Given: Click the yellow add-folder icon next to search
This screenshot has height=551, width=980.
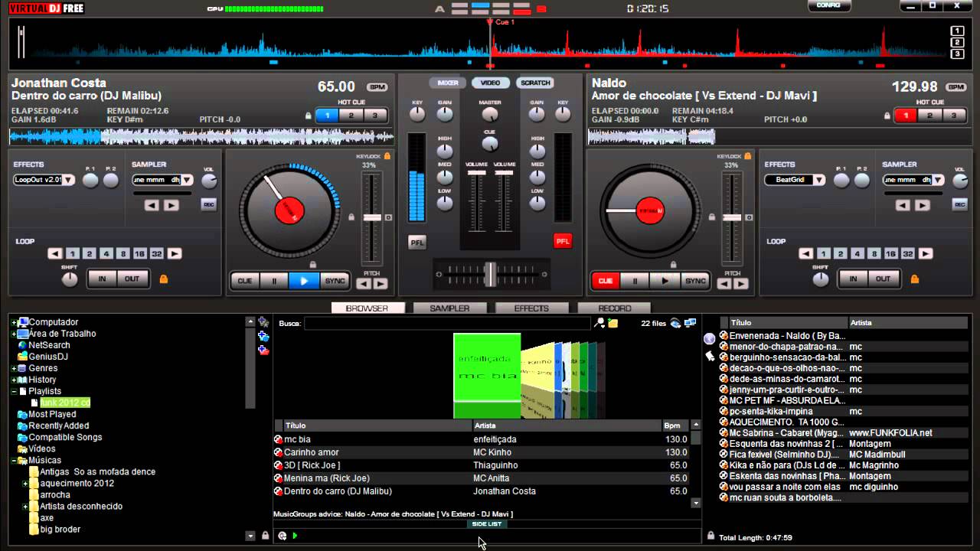Looking at the screenshot, I should coord(613,323).
